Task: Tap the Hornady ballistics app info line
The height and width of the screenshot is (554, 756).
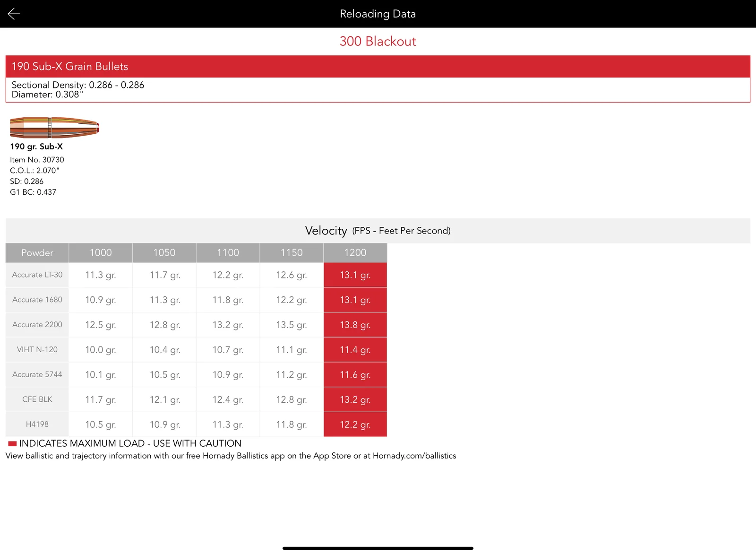Action: tap(231, 456)
